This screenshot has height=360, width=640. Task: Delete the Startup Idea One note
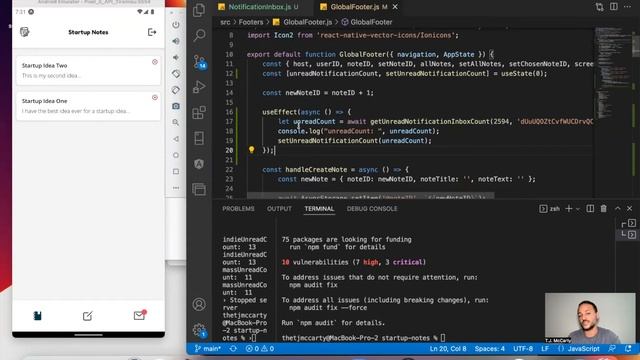click(x=155, y=98)
